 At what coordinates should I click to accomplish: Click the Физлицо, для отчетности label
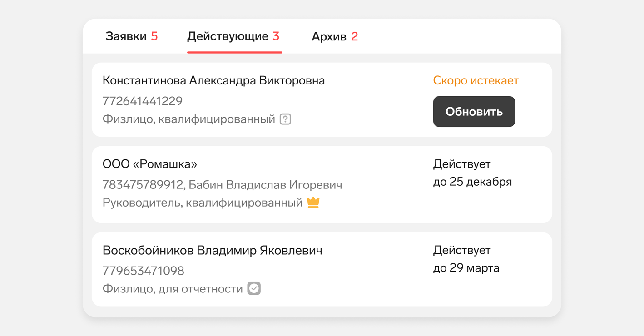(x=173, y=289)
